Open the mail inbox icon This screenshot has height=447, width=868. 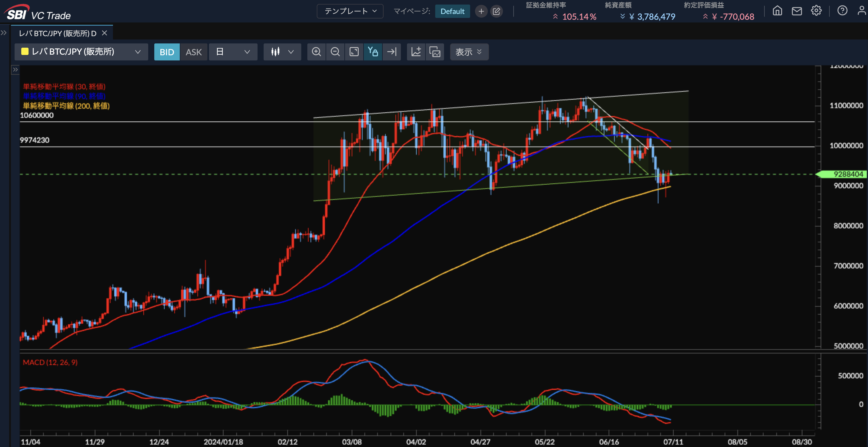click(797, 11)
